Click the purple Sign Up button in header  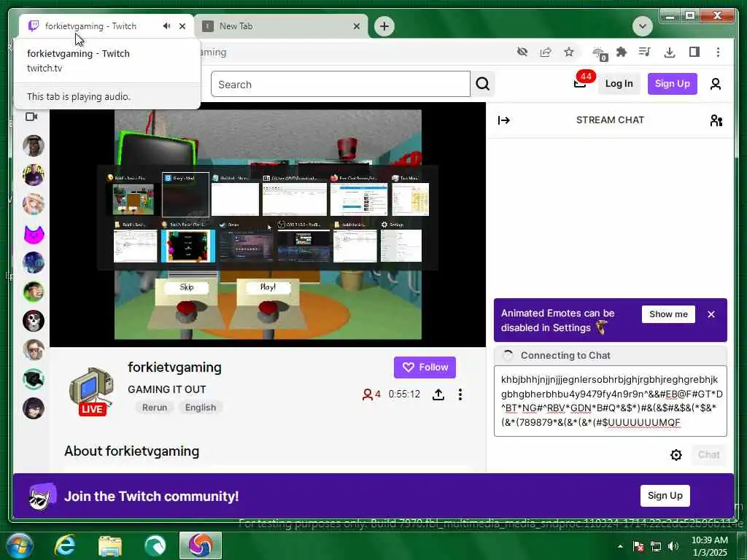tap(672, 84)
